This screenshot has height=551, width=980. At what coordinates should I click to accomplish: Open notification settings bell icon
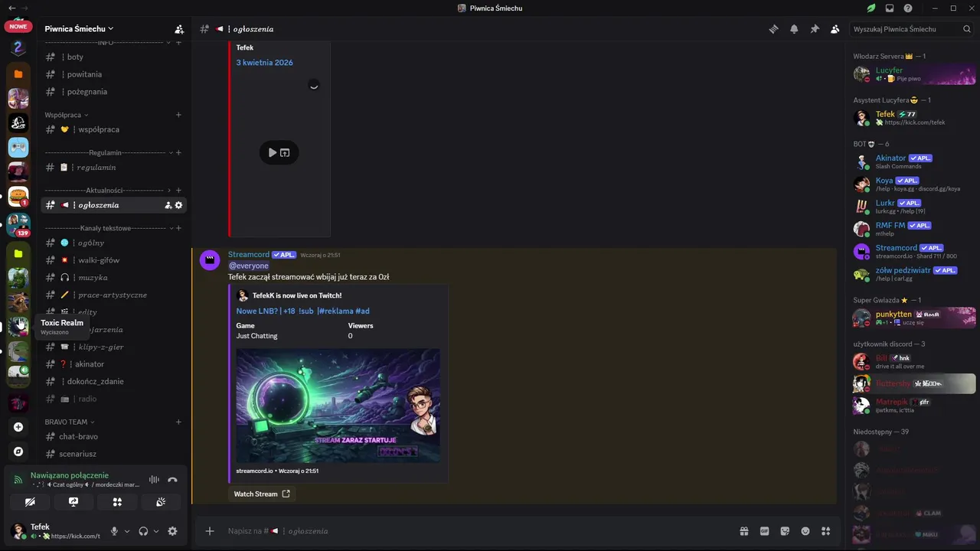tap(794, 29)
